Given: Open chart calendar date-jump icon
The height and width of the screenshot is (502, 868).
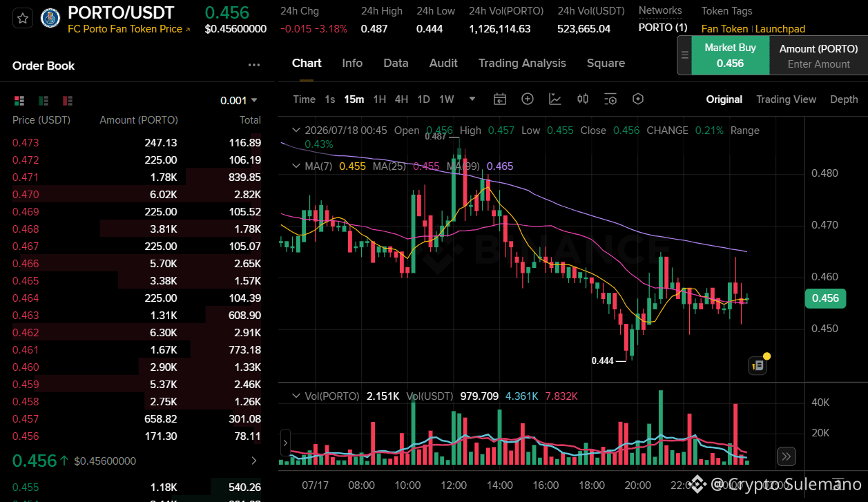Looking at the screenshot, I should click(x=500, y=99).
